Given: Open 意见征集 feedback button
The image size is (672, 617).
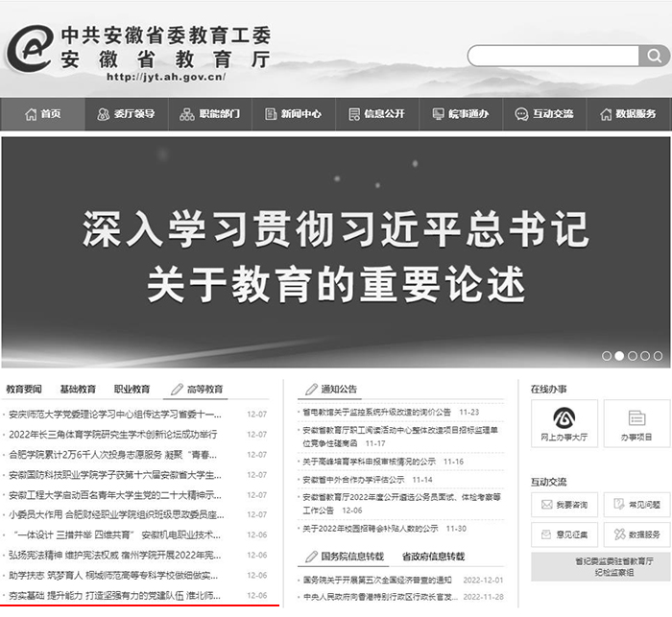Looking at the screenshot, I should (x=564, y=534).
